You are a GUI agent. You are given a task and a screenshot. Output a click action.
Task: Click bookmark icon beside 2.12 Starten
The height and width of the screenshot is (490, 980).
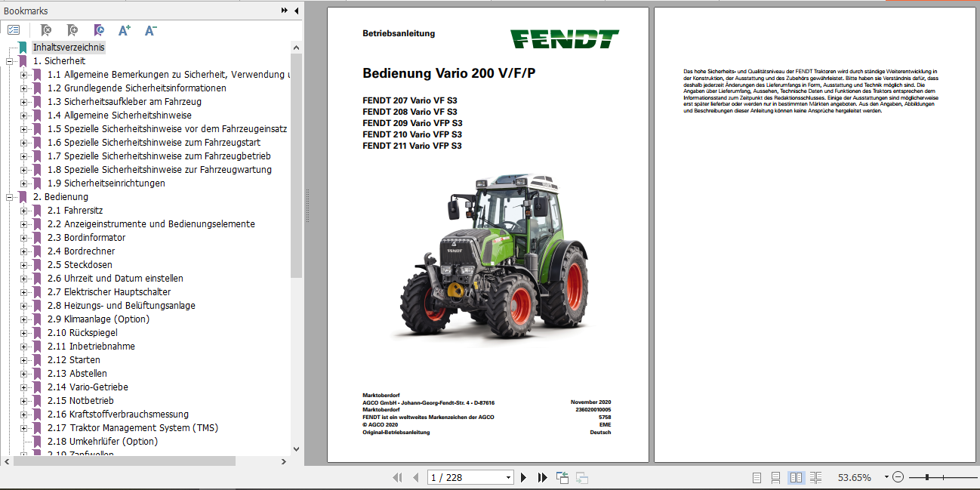point(37,360)
